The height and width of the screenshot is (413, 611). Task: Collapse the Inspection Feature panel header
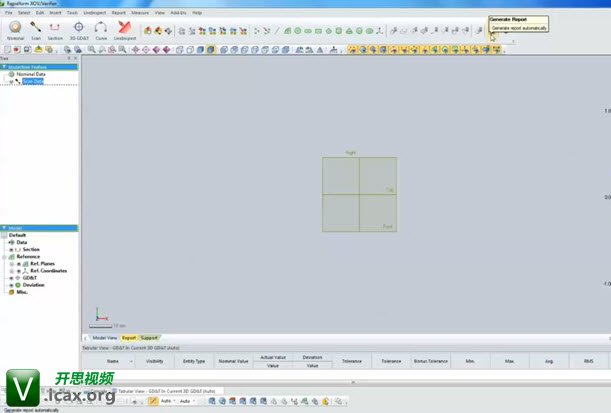tap(4, 67)
